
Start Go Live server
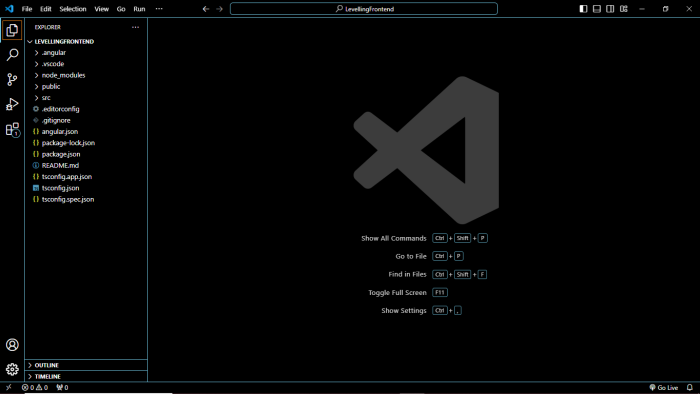[x=664, y=388]
